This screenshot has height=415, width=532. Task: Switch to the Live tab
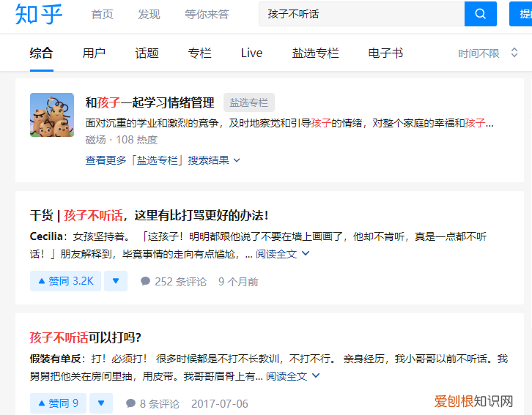point(251,53)
